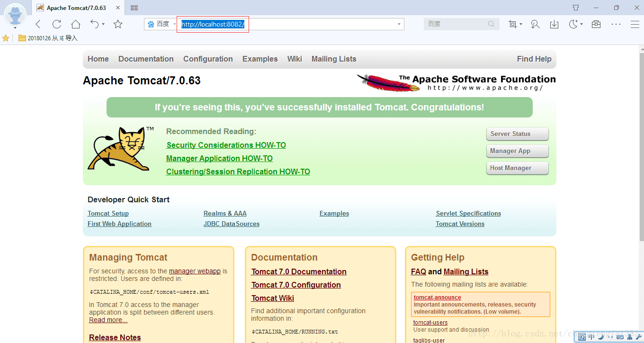Viewport: 644px width, 343px height.
Task: Click the skin shirt icon in title bar
Action: 576,8
